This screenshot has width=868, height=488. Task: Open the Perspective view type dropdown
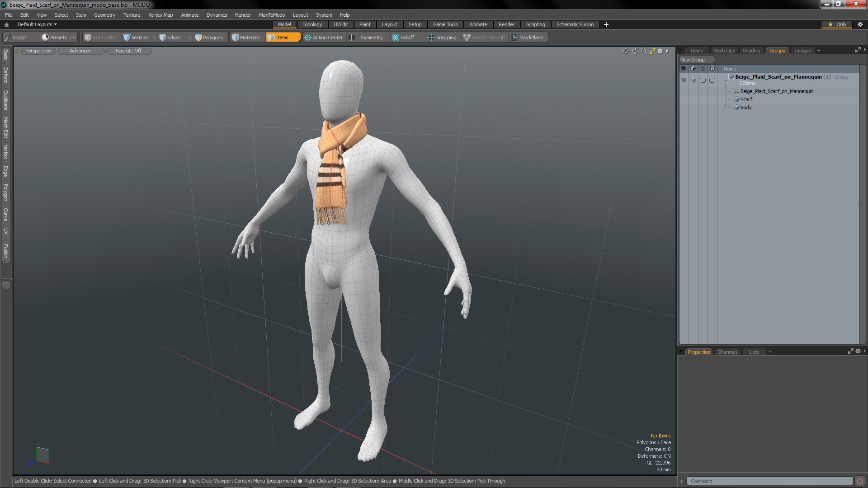click(x=38, y=51)
